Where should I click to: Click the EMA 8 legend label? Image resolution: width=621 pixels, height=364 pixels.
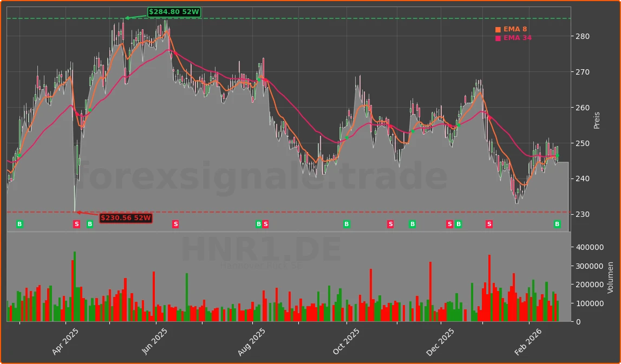coord(515,30)
